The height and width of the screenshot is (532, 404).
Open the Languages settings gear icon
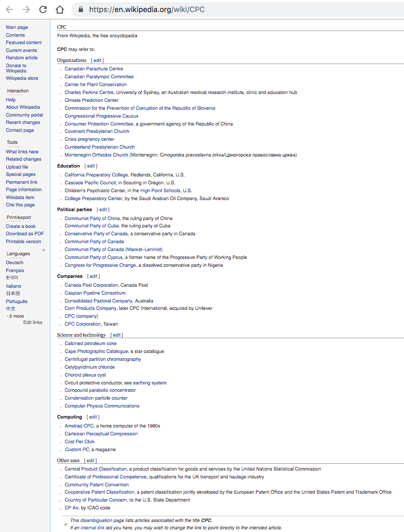44,250
